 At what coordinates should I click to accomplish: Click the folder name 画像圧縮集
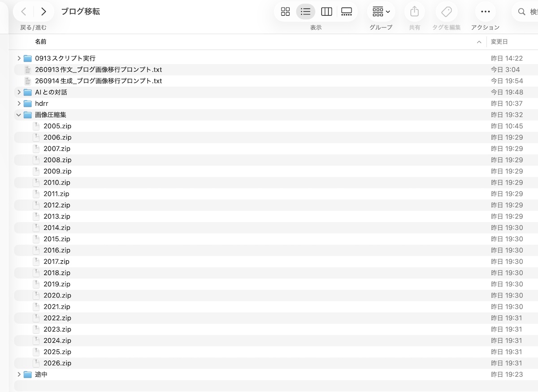(x=51, y=115)
